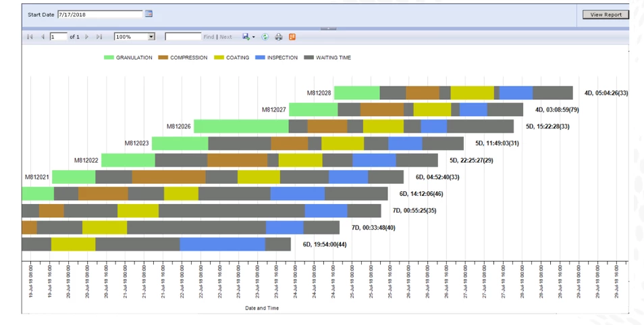Viewport: 644px width, 325px height.
Task: Click the M812026 batch label
Action: pyautogui.click(x=179, y=126)
